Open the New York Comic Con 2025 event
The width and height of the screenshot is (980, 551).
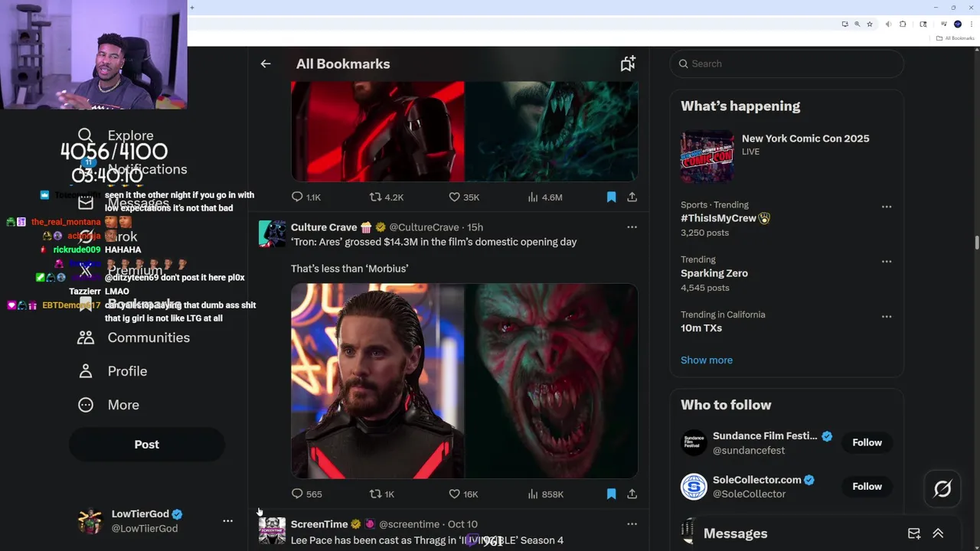(805, 139)
